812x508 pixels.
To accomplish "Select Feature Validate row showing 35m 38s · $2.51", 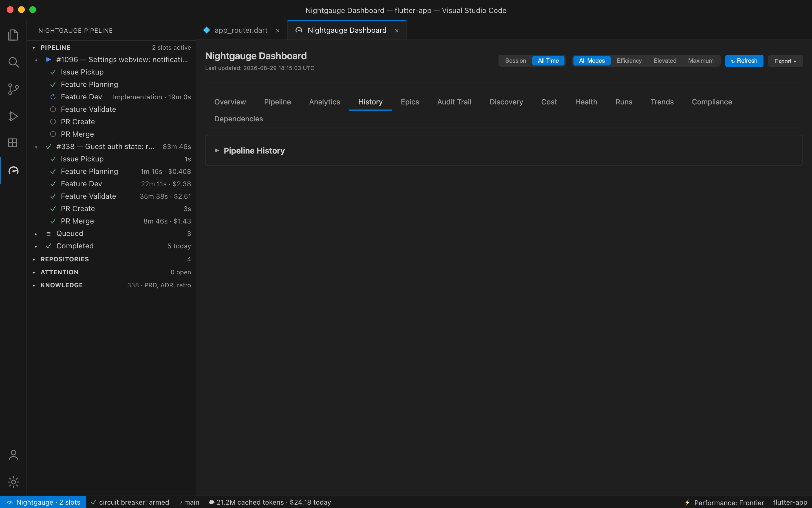I will point(111,196).
